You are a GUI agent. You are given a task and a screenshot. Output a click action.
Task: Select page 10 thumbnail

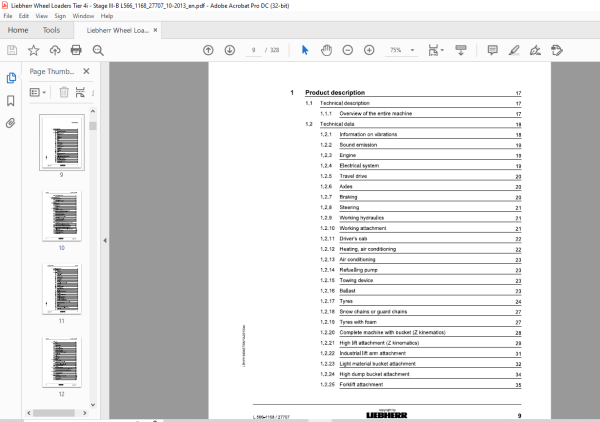pos(62,216)
